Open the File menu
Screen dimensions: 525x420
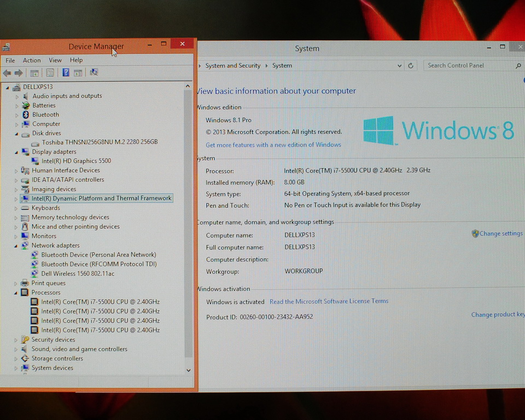point(10,60)
